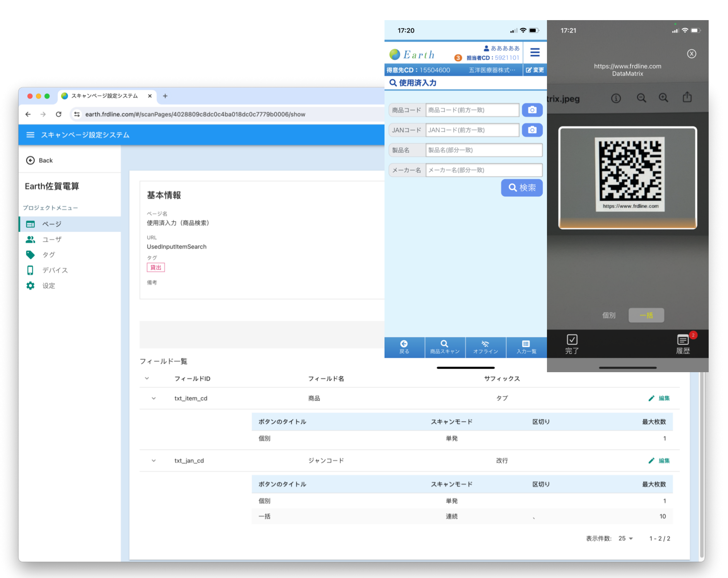This screenshot has height=578, width=728.
Task: Click the user name あああああ
Action: (502, 48)
